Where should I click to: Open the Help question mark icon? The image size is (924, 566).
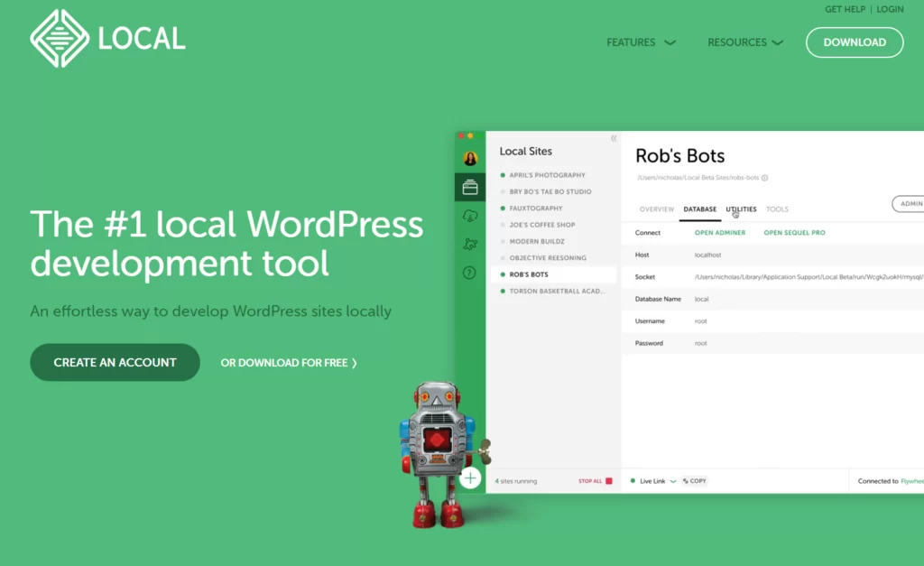469,273
